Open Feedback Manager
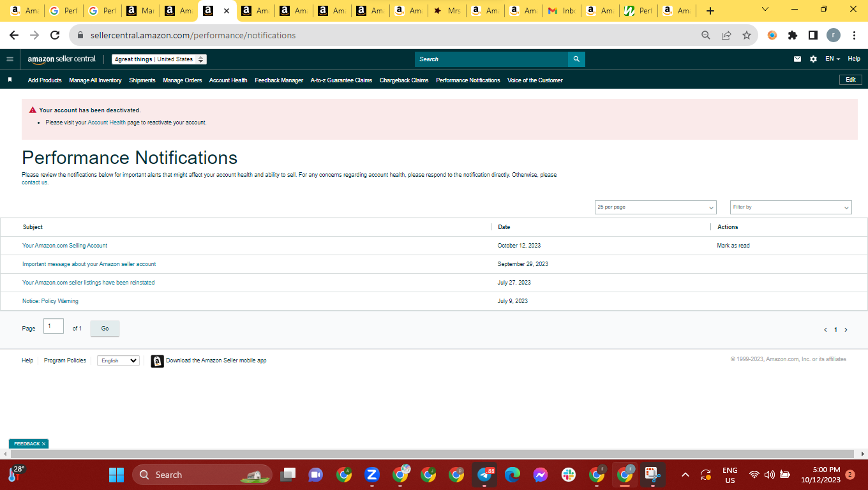The width and height of the screenshot is (868, 490). coord(279,80)
